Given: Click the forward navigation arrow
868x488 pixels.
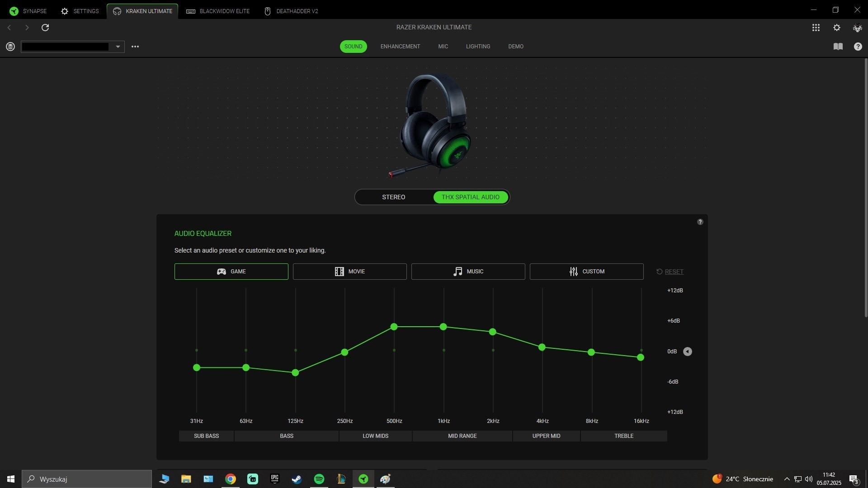Looking at the screenshot, I should point(27,28).
